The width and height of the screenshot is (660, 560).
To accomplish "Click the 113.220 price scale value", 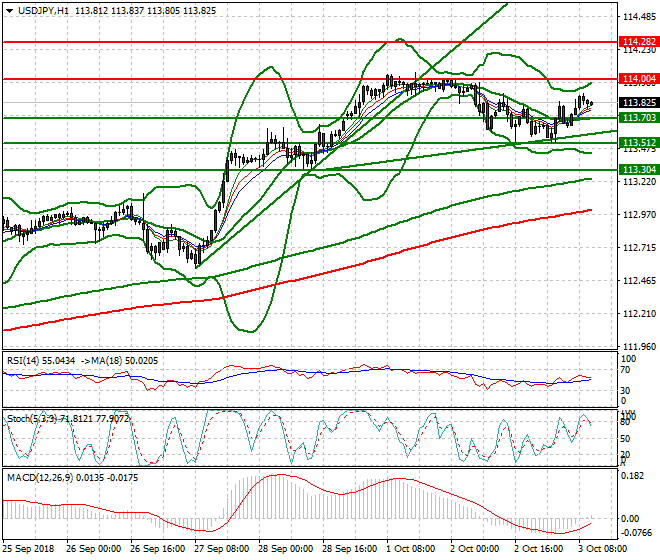I will point(639,182).
